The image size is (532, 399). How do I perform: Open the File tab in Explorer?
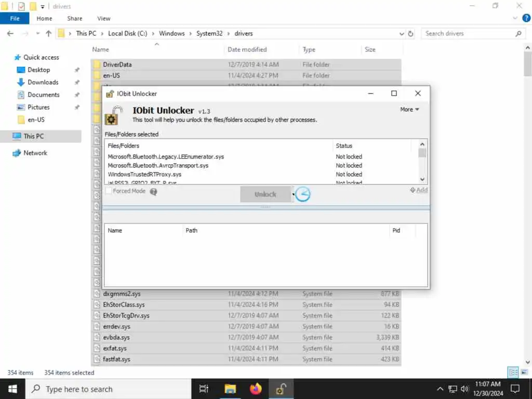coord(15,18)
